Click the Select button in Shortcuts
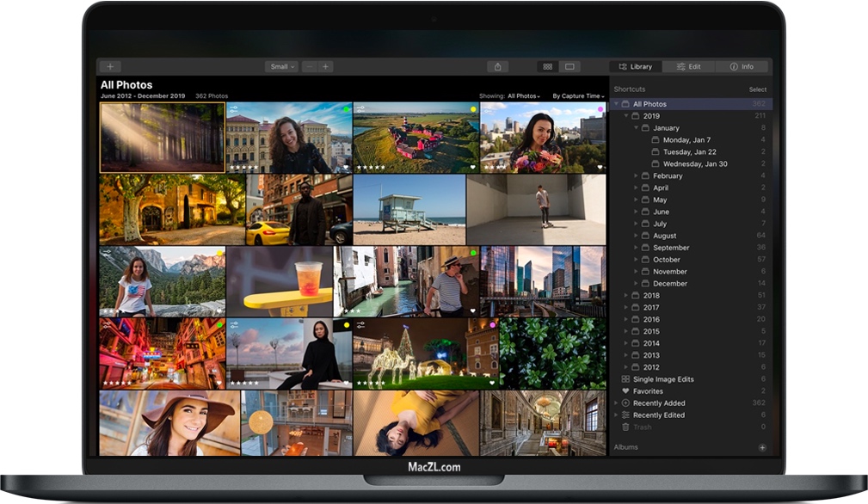868x504 pixels. [x=757, y=89]
